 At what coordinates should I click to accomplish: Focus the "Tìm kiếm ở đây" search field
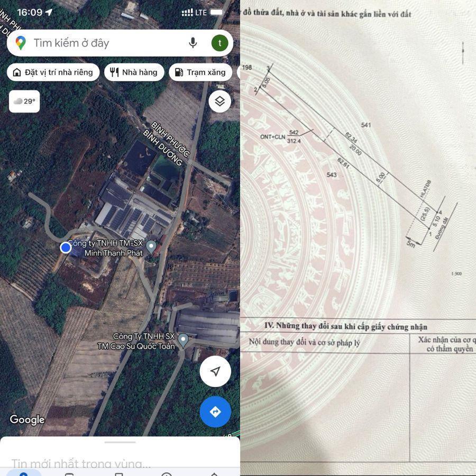[106, 43]
